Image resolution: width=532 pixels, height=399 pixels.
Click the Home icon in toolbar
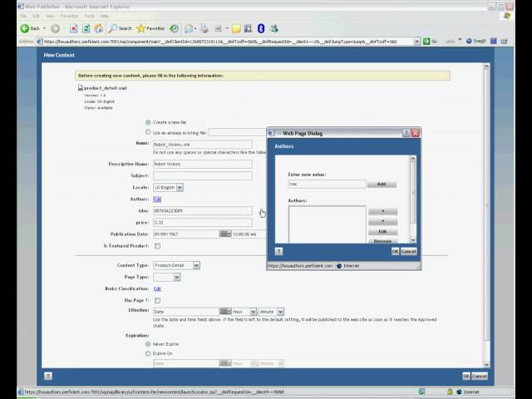[99, 28]
